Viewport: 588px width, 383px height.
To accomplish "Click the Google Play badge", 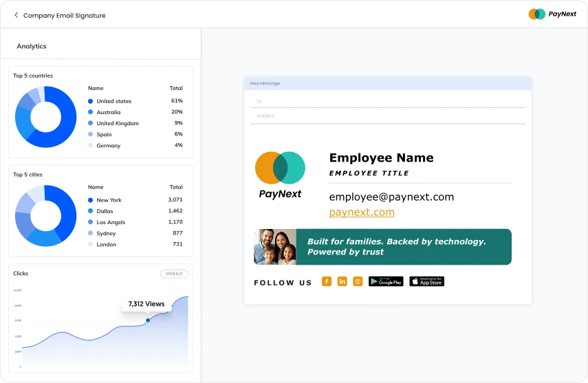I will [x=386, y=281].
